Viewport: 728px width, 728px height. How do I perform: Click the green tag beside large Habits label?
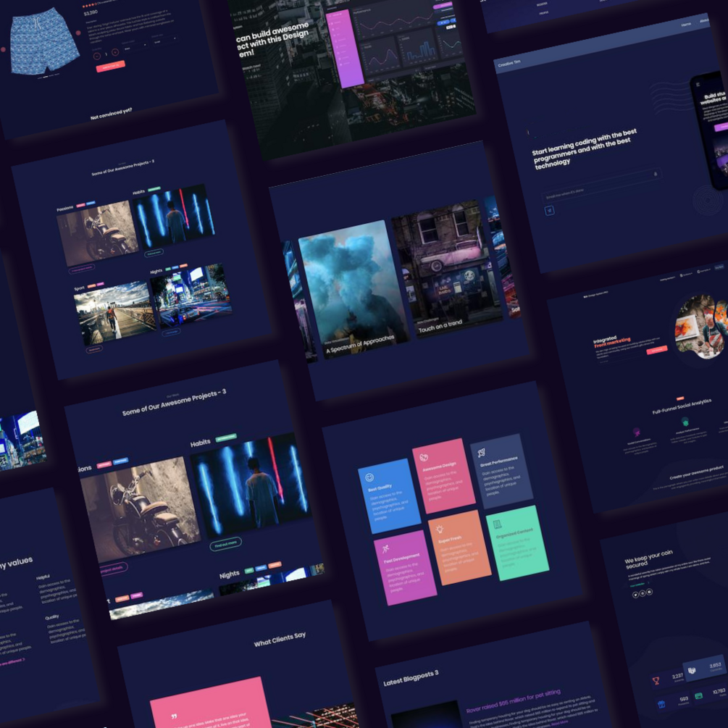226,438
